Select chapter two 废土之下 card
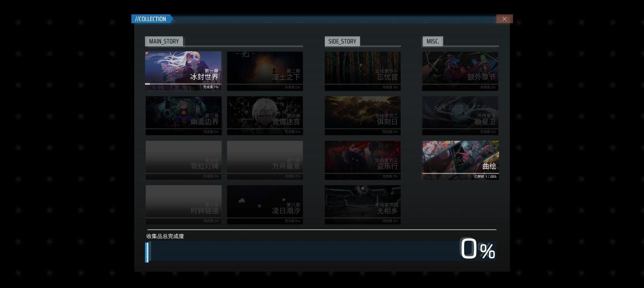The height and width of the screenshot is (288, 644). click(x=264, y=71)
